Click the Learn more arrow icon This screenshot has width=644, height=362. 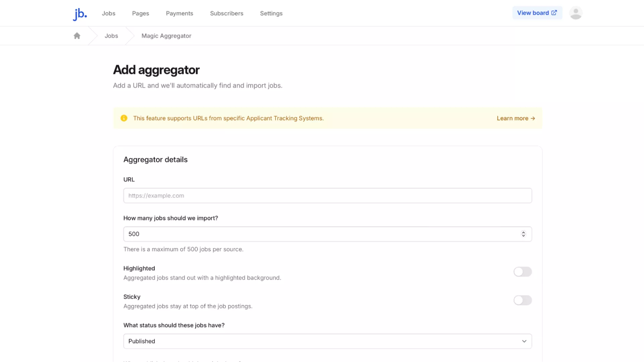point(533,118)
